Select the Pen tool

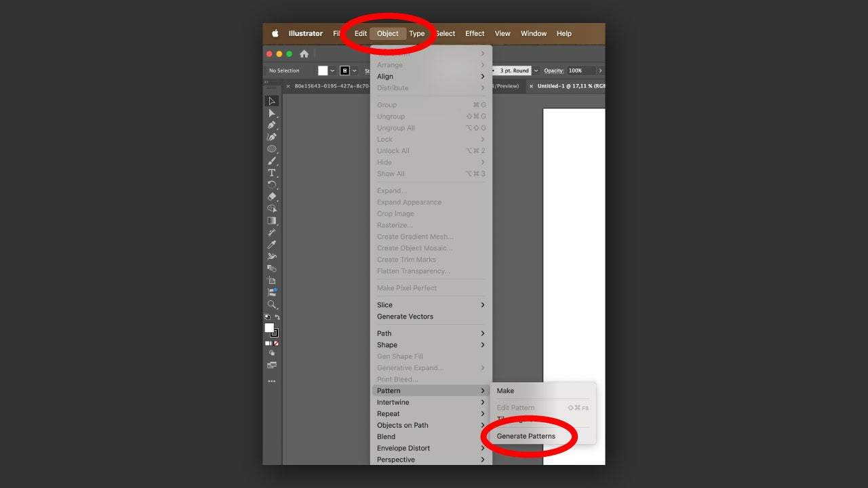tap(272, 125)
